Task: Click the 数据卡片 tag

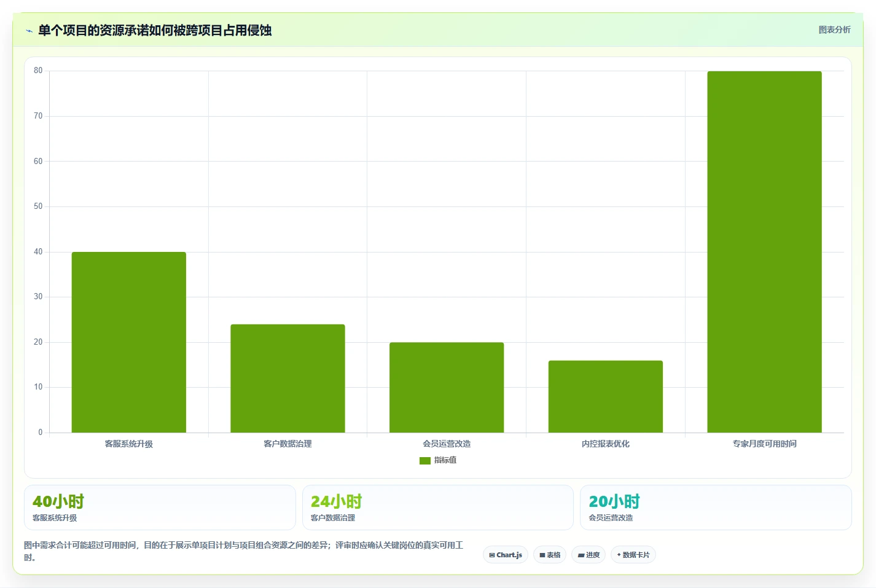Action: click(x=633, y=555)
